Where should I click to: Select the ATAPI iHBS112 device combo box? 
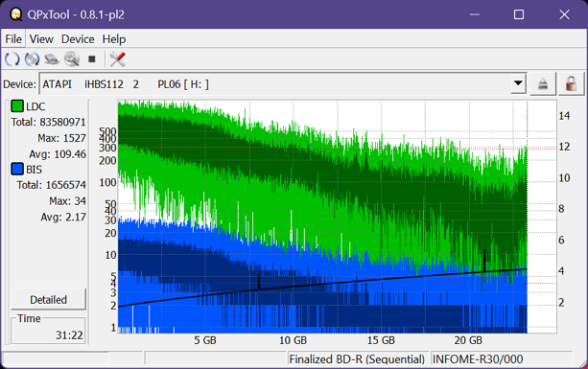tap(283, 84)
